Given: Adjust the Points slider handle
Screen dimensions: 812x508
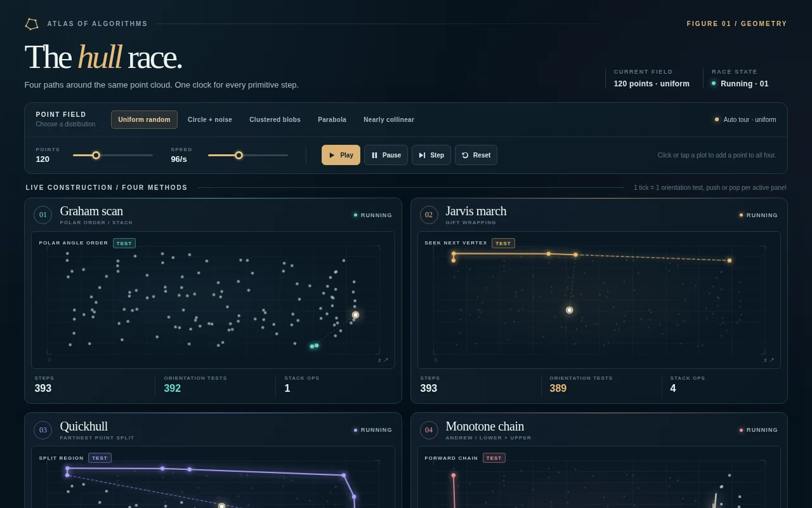Looking at the screenshot, I should [96, 155].
